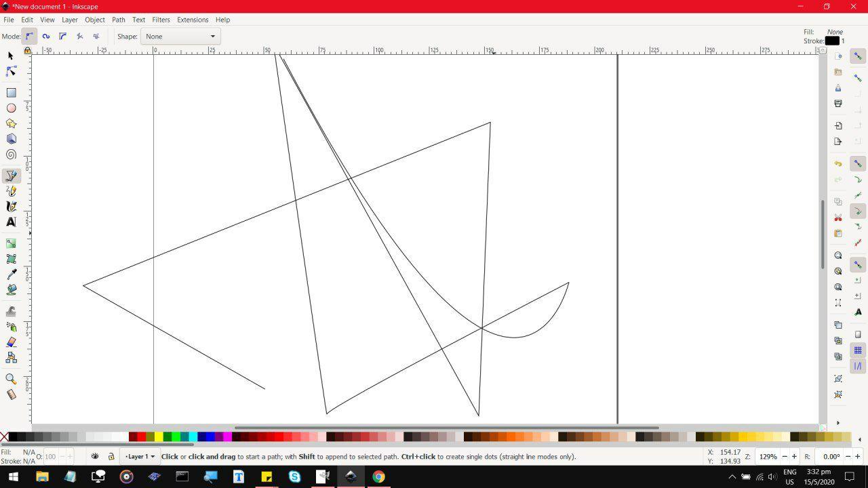Set mode to BSpline path
Image resolution: width=868 pixels, height=488 pixels.
coord(62,37)
